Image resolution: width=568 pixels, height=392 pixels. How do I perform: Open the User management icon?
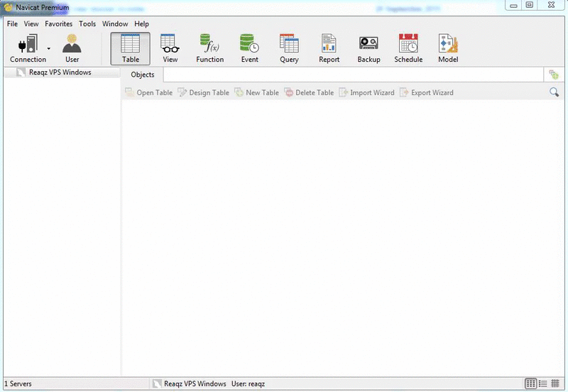tap(72, 48)
